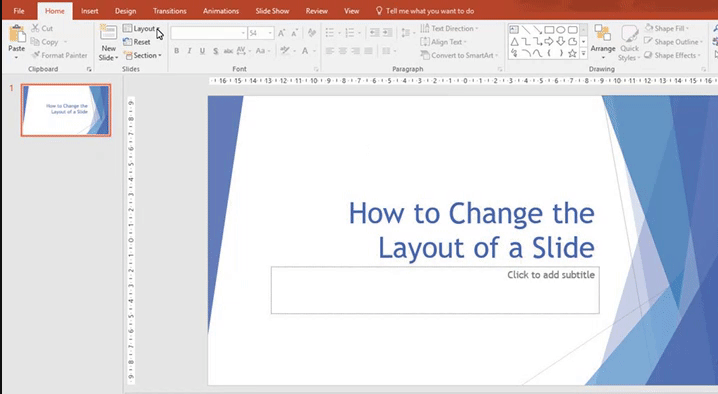Open the Arrange tool

(x=603, y=41)
